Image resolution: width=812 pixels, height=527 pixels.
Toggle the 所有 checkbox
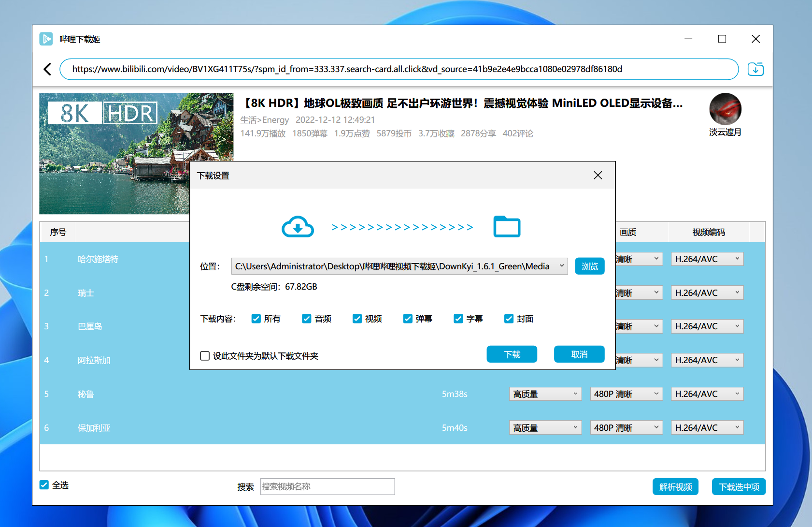256,319
